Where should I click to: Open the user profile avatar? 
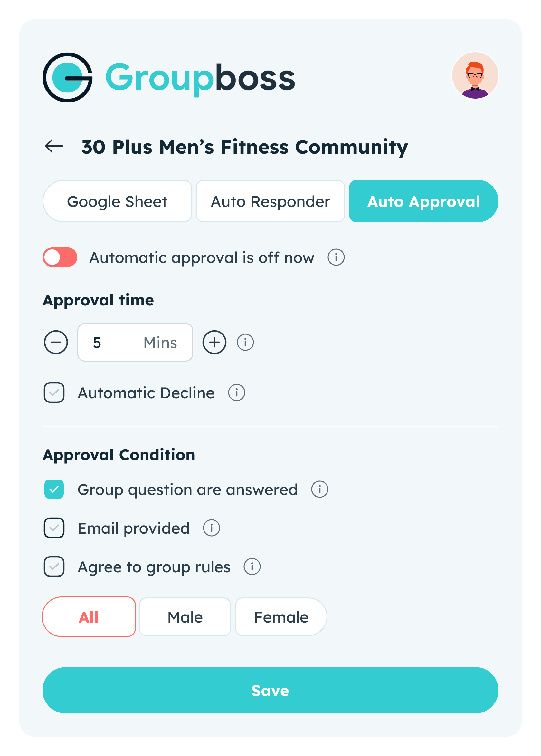coord(475,76)
